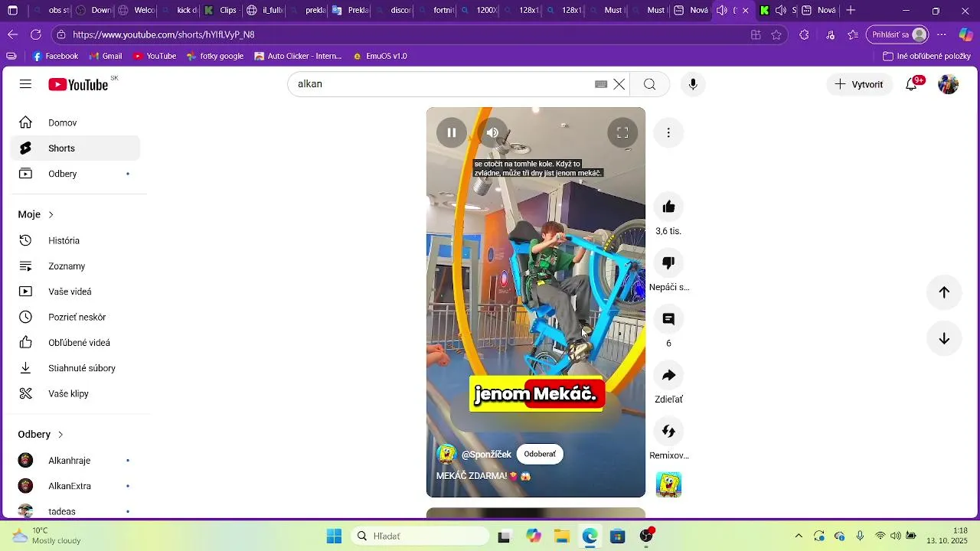Open a new browser tab with plus
The image size is (980, 551).
click(x=851, y=11)
